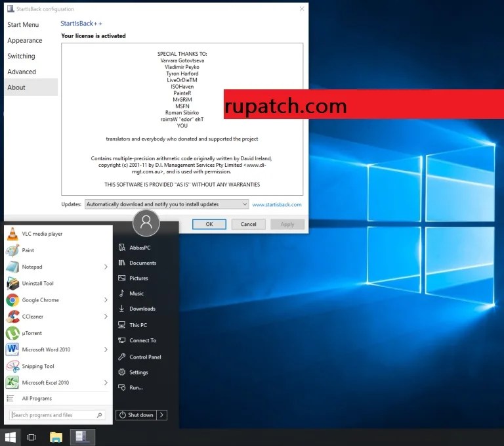Screen dimensions: 504x446
Task: Click the Documents library icon
Action: pos(122,263)
